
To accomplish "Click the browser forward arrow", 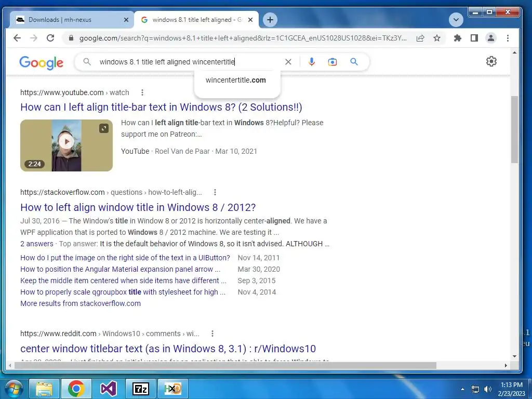I will [34, 38].
